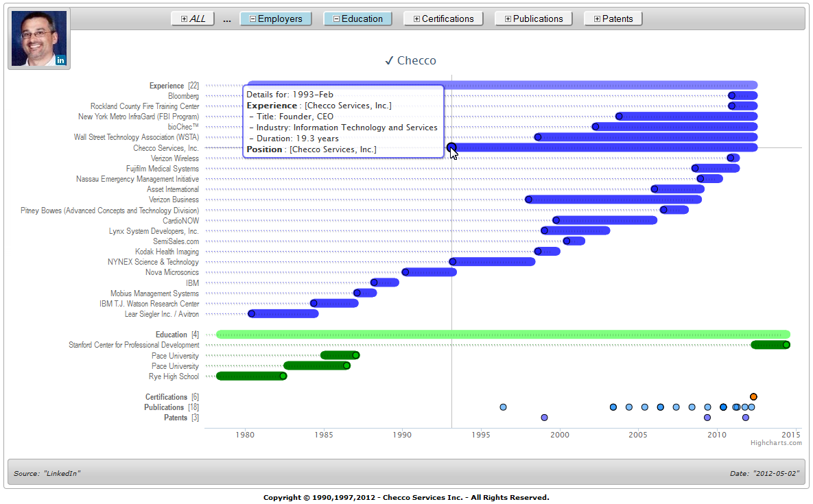This screenshot has width=813, height=504.
Task: Select the Nassau Emergency Management Initiative marker
Action: tap(700, 179)
